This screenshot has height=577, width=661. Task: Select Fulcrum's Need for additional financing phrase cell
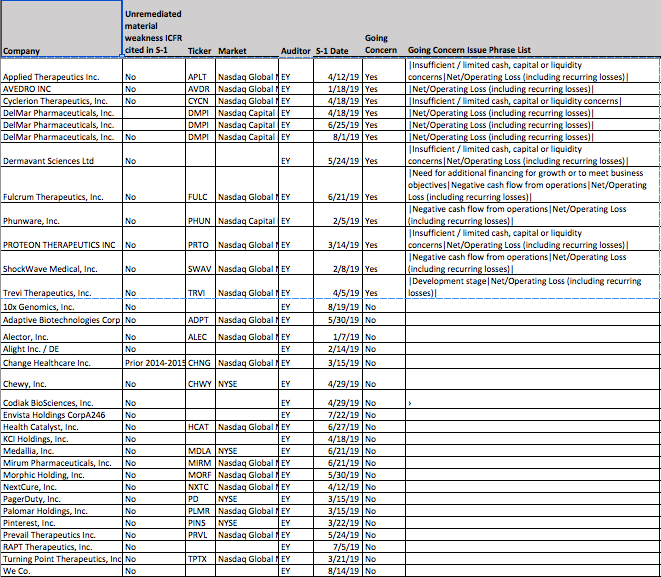(x=533, y=185)
